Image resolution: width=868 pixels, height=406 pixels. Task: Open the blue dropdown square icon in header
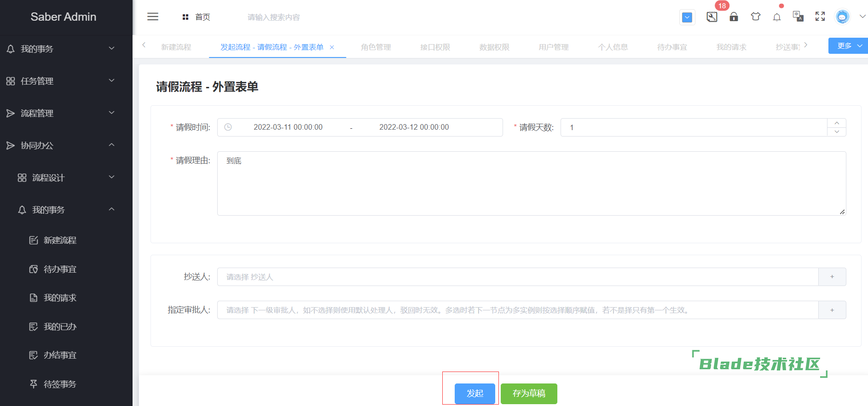(x=687, y=17)
